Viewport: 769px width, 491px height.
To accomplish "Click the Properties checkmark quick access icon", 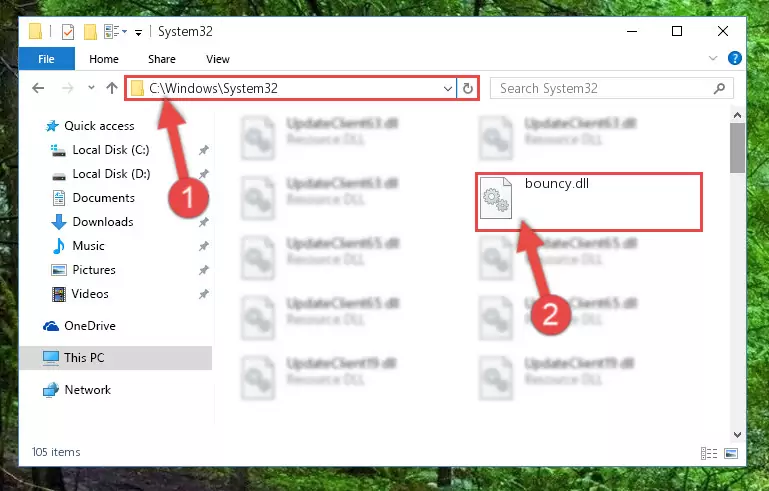I will click(x=68, y=32).
